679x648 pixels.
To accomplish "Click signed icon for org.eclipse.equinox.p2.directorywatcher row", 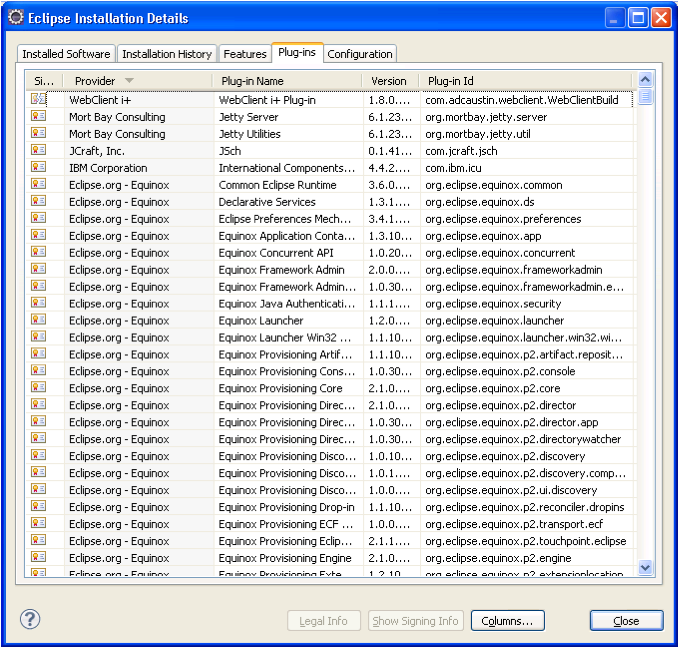I will (x=38, y=438).
